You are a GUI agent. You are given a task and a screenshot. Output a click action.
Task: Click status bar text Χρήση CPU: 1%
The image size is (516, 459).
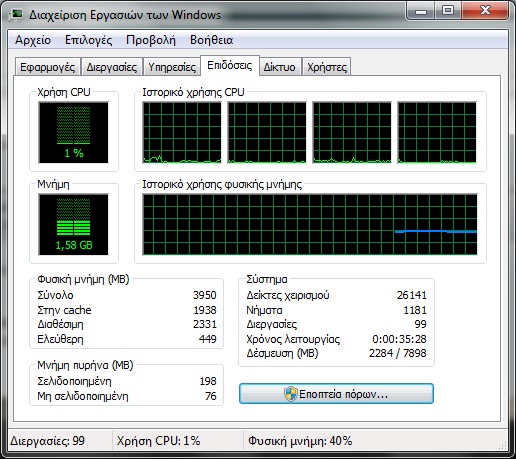[158, 441]
